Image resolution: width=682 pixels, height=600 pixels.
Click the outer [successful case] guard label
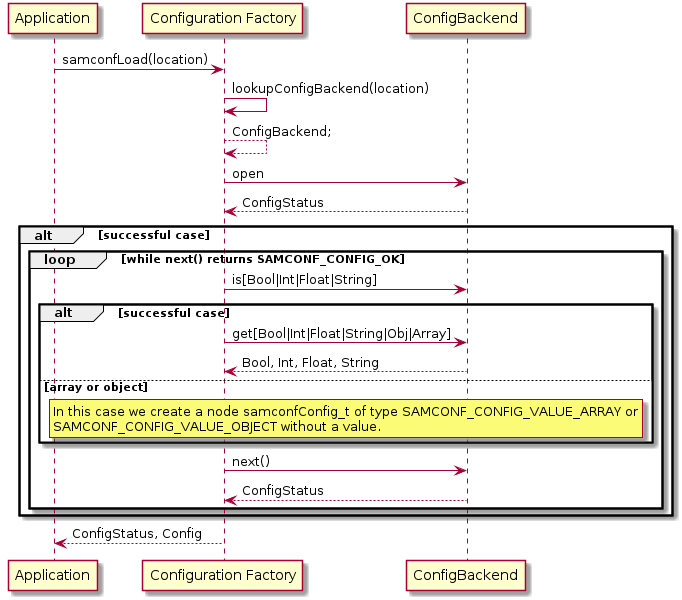(x=154, y=235)
